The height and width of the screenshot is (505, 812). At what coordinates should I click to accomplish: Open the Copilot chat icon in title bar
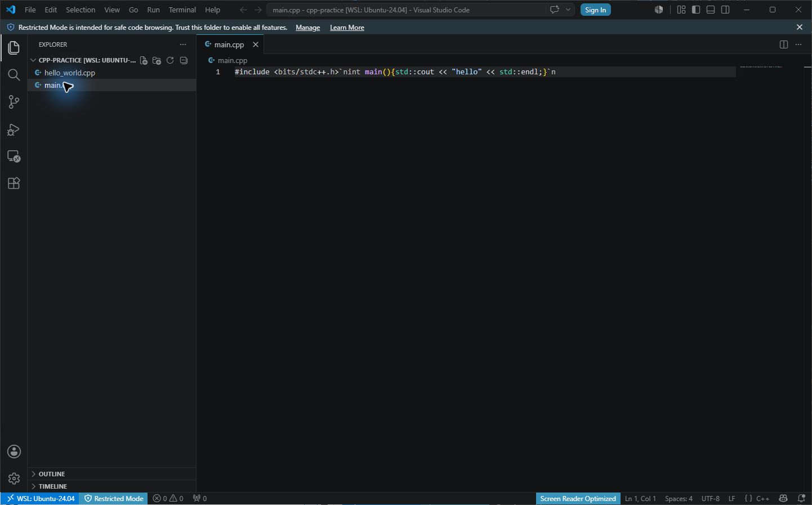555,10
